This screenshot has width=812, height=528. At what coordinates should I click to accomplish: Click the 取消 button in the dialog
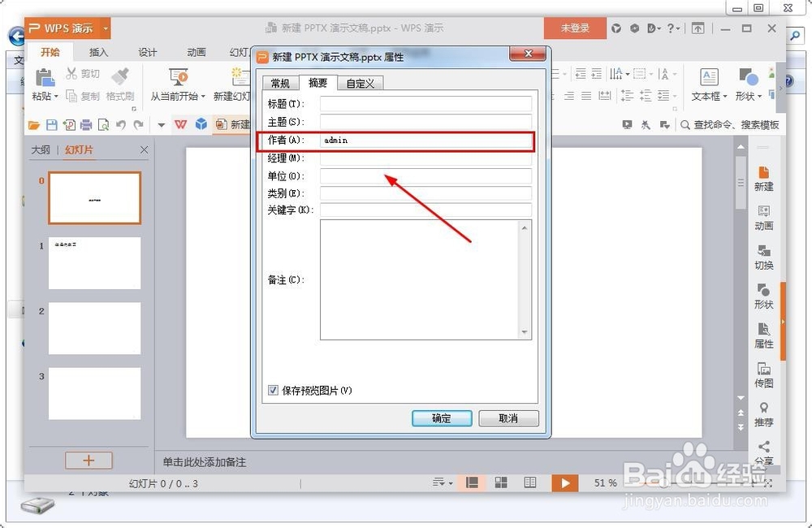508,418
